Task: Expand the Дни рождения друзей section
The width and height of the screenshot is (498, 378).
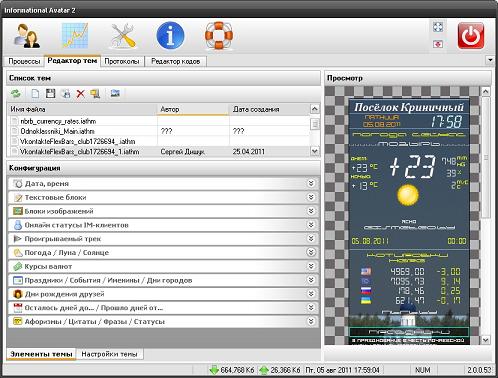Action: point(311,294)
